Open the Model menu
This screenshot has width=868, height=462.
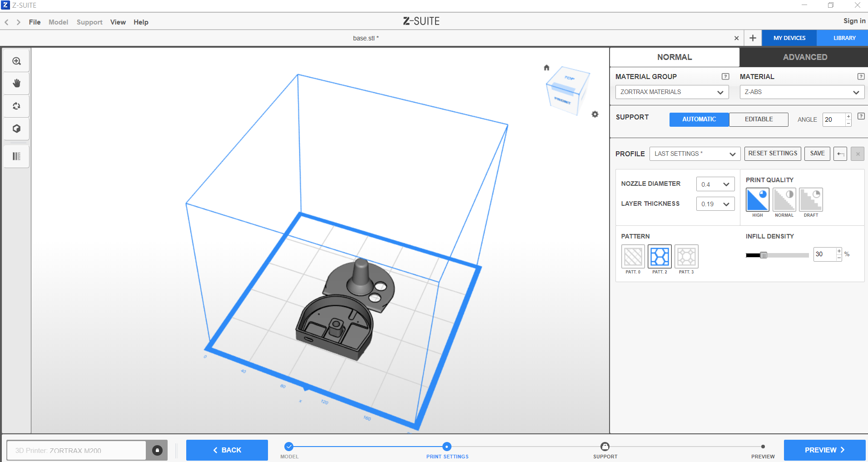tap(58, 22)
